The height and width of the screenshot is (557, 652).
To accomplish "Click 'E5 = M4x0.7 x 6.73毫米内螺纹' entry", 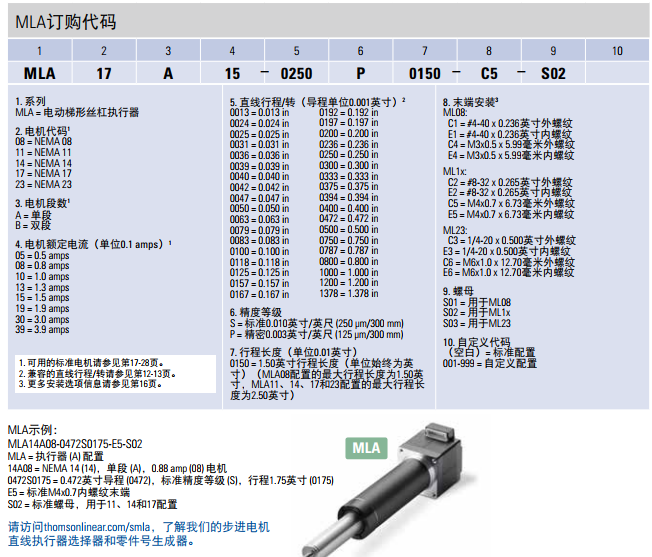I will pyautogui.click(x=511, y=214).
